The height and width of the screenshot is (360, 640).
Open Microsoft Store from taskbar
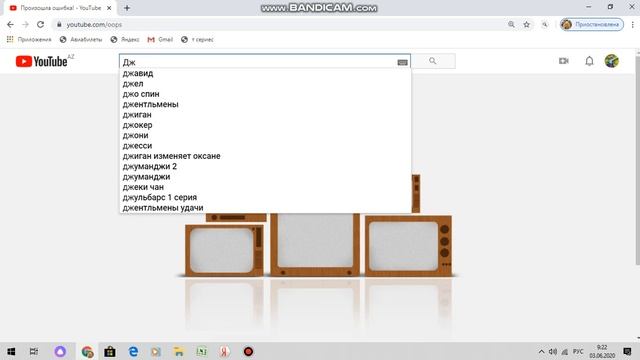coord(109,351)
